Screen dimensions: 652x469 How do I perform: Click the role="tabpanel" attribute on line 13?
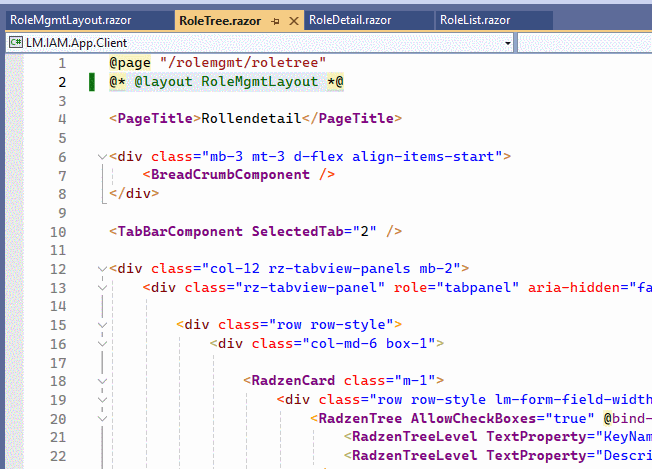(457, 287)
